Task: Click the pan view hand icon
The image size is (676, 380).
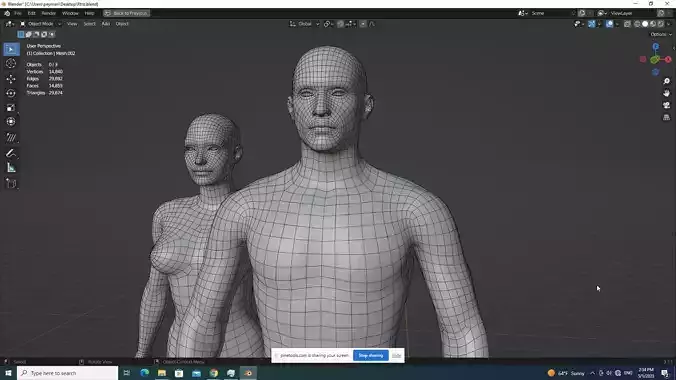Action: coord(667,93)
